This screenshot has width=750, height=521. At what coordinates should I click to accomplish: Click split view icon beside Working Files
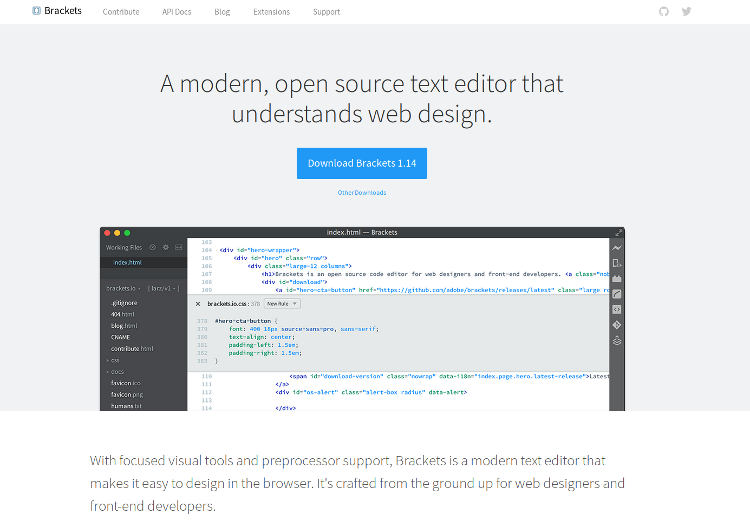178,247
